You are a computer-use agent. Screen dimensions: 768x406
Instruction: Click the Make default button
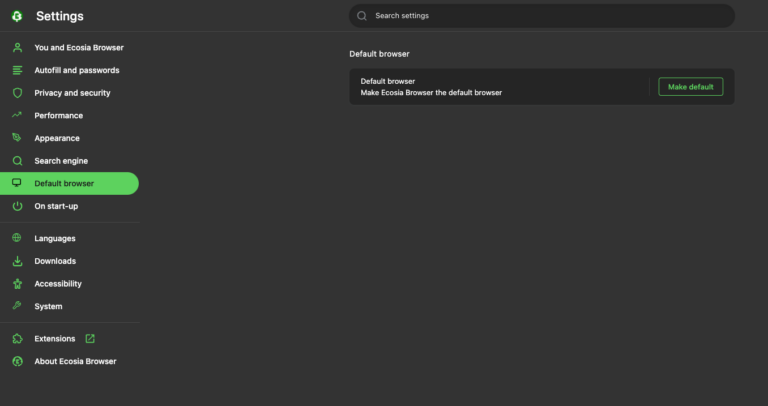[x=691, y=87]
